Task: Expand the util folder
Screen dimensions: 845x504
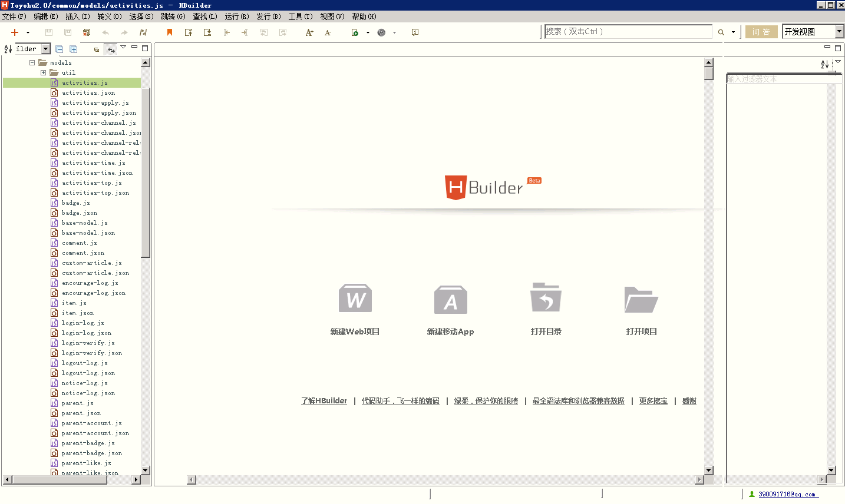Action: click(x=43, y=72)
